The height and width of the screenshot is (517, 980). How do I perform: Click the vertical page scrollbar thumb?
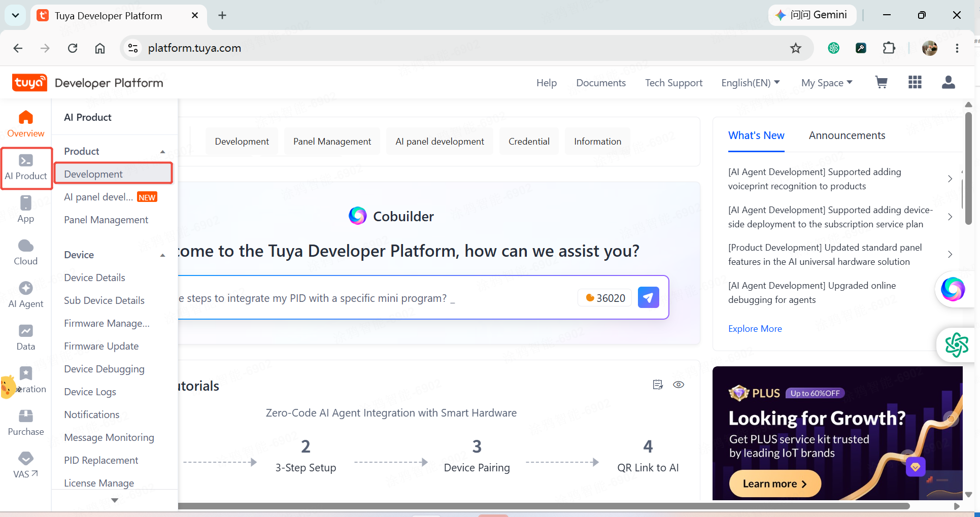coord(968,168)
